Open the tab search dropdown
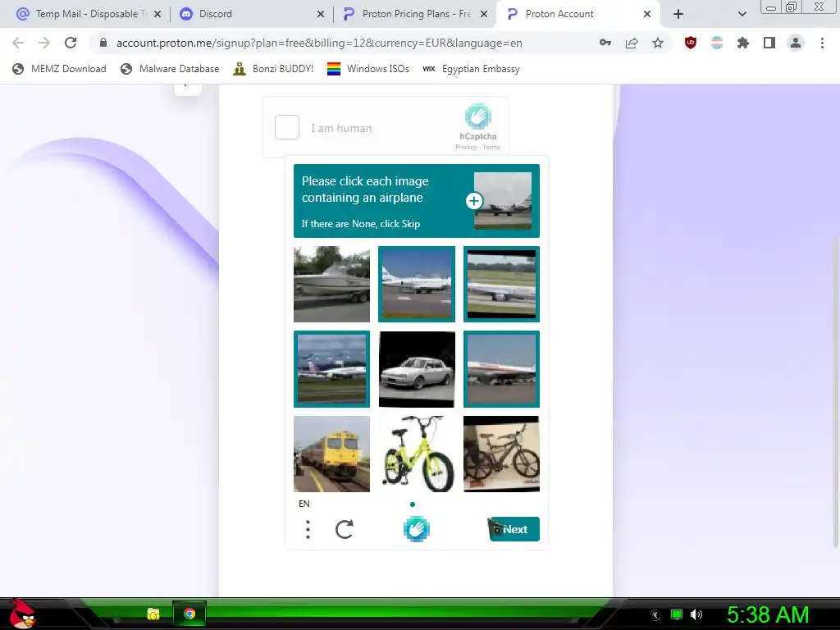 pyautogui.click(x=742, y=15)
